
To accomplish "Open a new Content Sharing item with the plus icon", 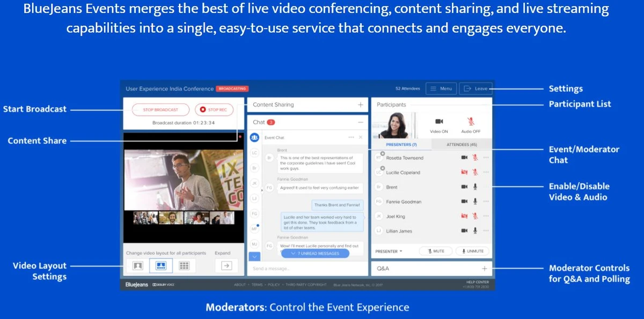I will tap(361, 105).
